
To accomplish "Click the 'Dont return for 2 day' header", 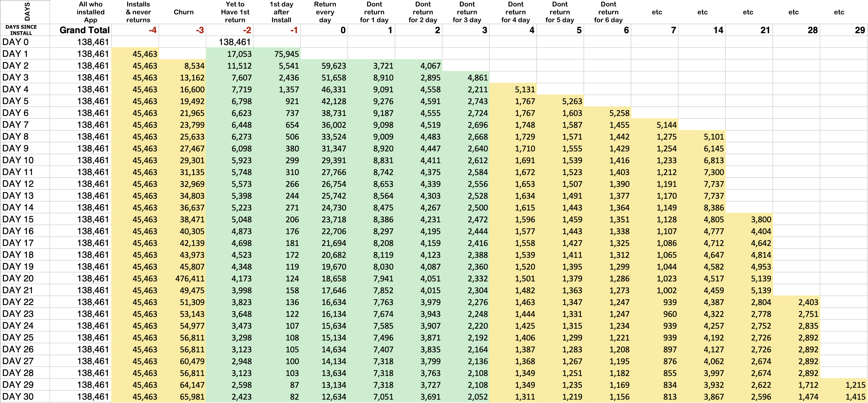I will coord(422,12).
